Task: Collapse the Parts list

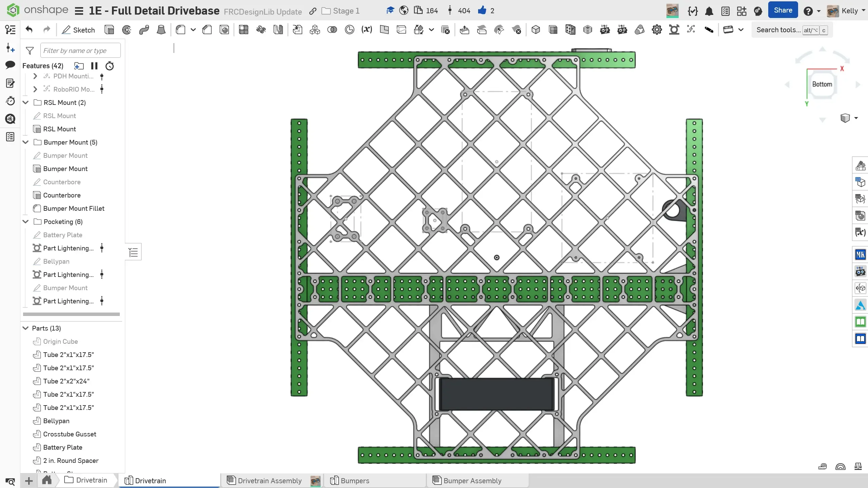Action: pos(25,328)
